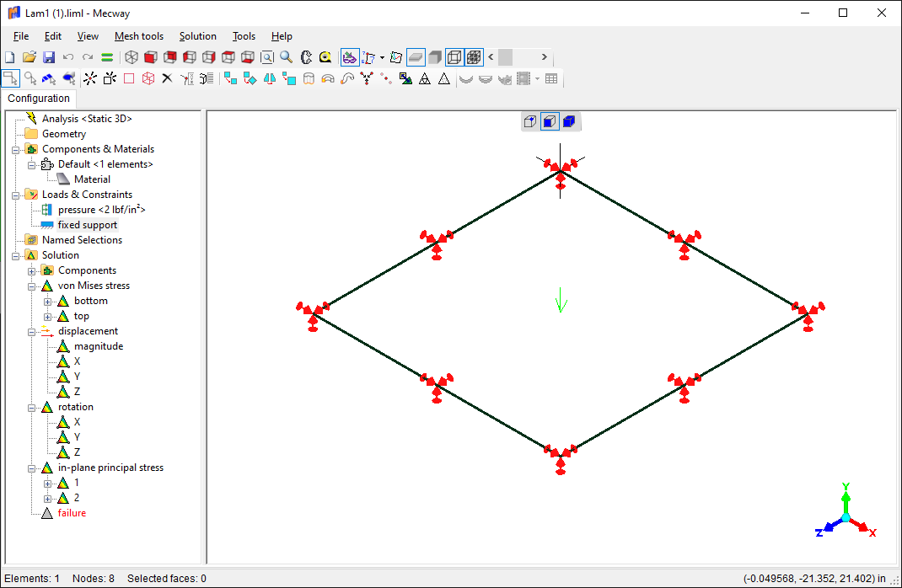Open the Mesh tools menu
Image resolution: width=902 pixels, height=588 pixels.
[x=138, y=36]
